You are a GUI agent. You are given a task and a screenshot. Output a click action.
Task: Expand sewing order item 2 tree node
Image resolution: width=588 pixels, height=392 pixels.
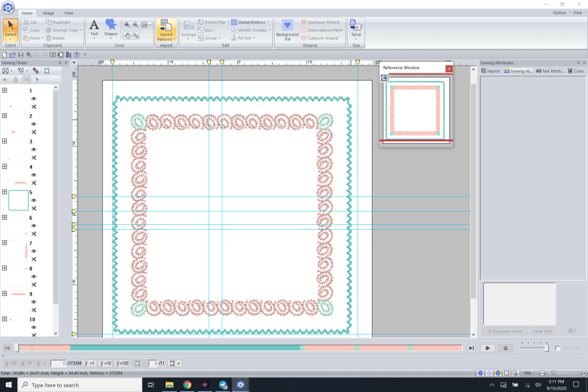[x=5, y=116]
